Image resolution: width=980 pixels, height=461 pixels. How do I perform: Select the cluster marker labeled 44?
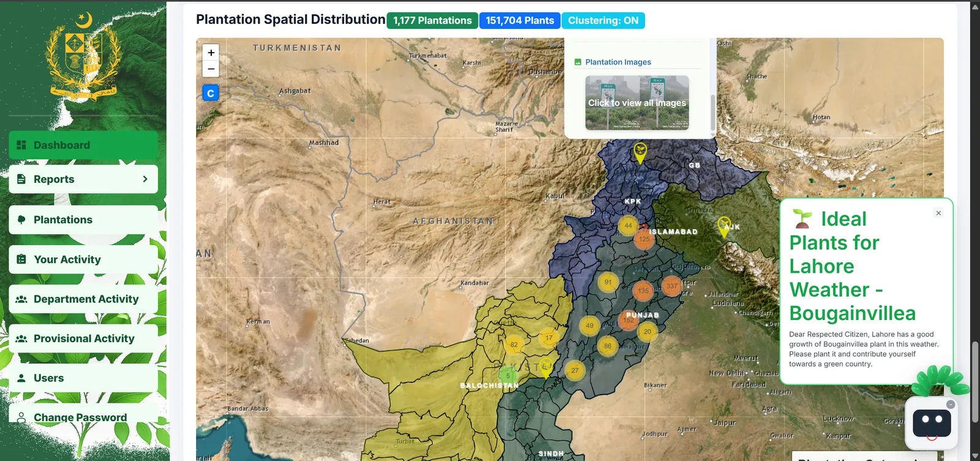pos(628,226)
